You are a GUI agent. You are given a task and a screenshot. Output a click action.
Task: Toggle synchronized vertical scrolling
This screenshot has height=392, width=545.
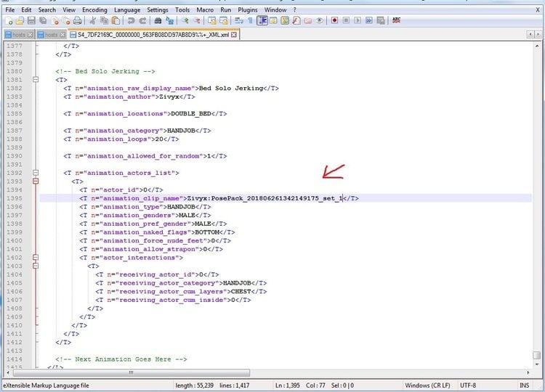[211, 21]
